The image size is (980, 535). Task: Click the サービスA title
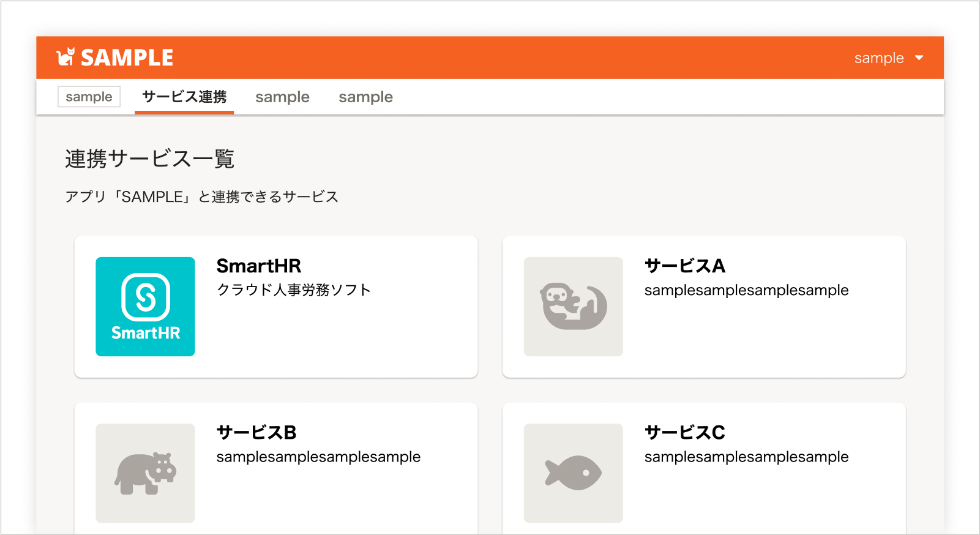(684, 266)
